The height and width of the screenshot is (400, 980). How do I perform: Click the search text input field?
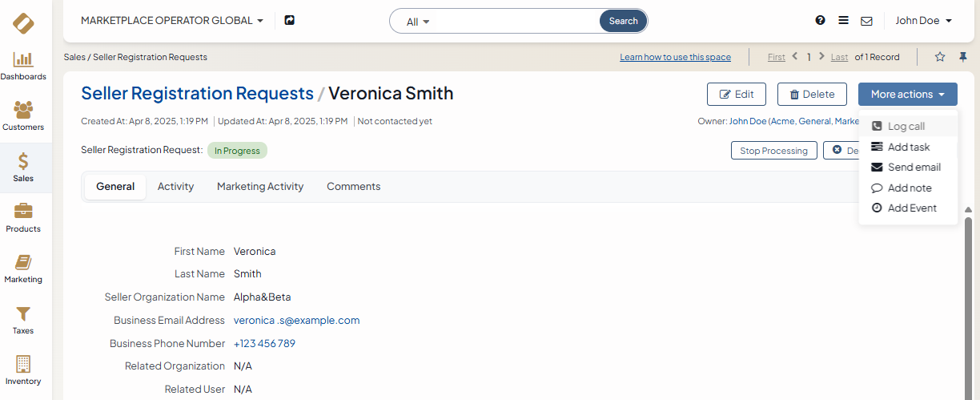[516, 22]
